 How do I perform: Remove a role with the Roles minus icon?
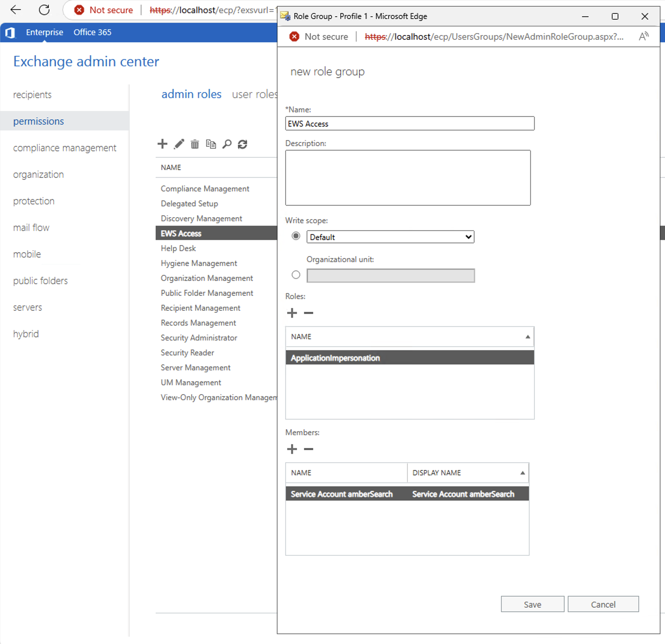(309, 313)
